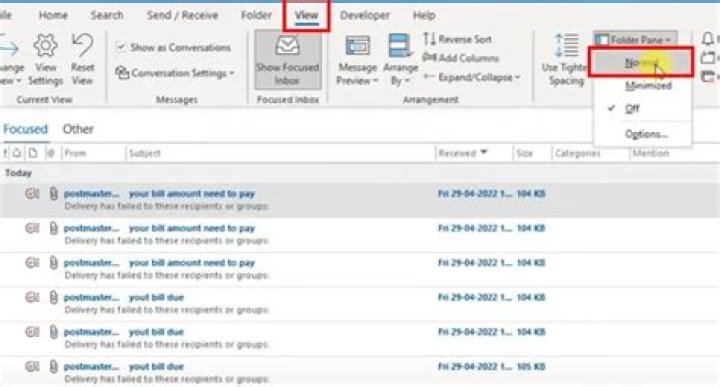Viewport: 720px width, 387px height.
Task: Click Reverse Sort
Action: 457,39
